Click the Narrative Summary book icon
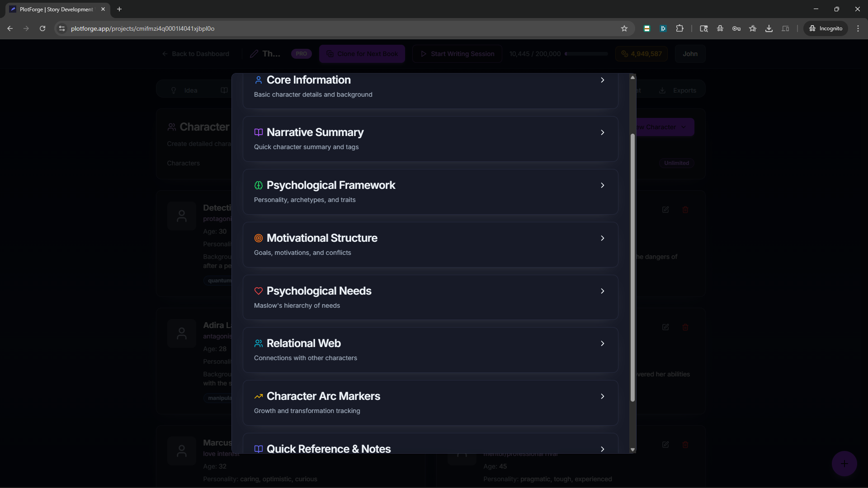The width and height of the screenshot is (868, 488). (x=259, y=132)
